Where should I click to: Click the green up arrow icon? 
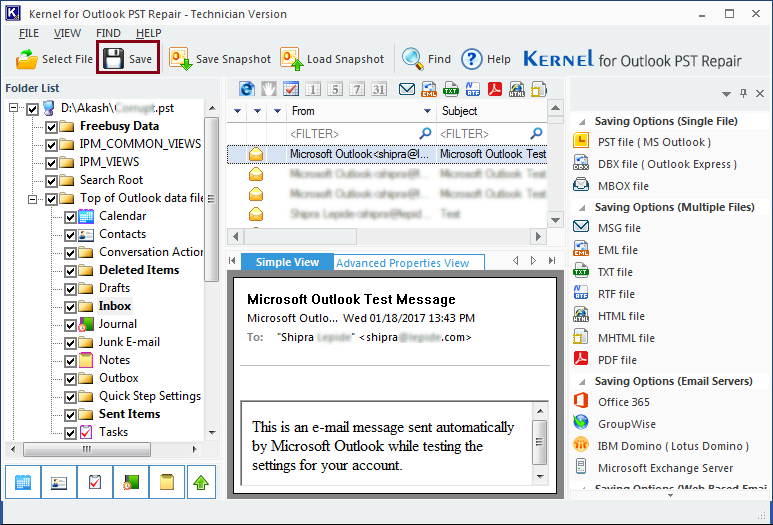(201, 483)
